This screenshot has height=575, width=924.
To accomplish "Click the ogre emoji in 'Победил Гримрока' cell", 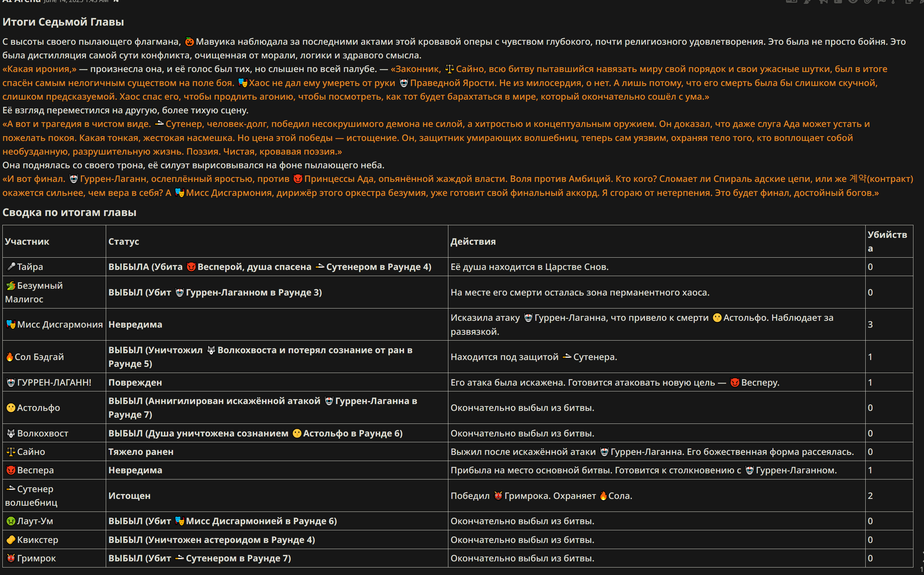I will point(498,495).
